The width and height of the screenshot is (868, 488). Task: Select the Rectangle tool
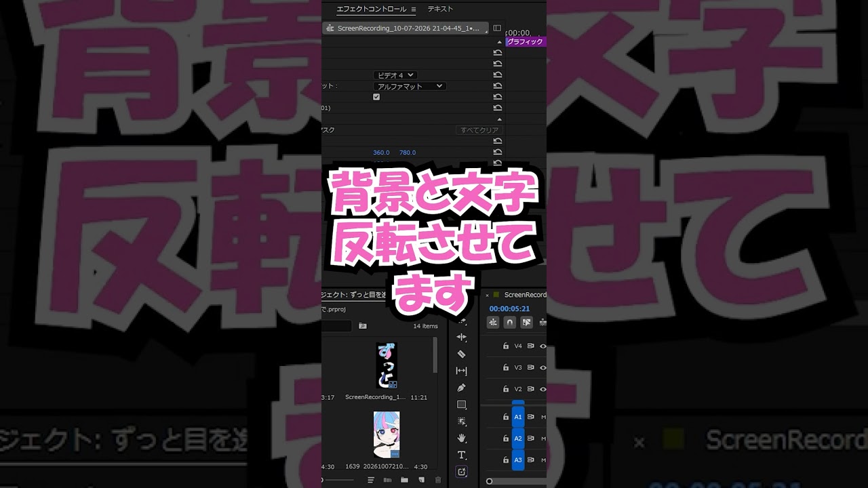point(462,405)
